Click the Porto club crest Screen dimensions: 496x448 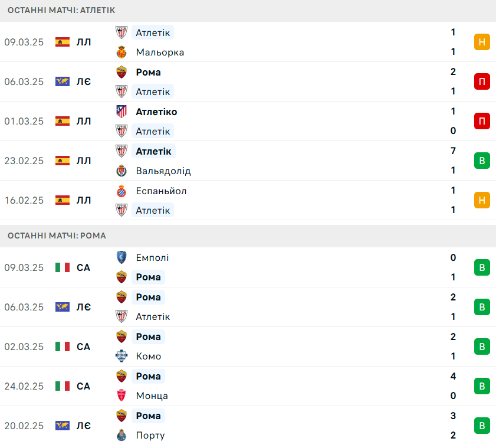tap(121, 435)
